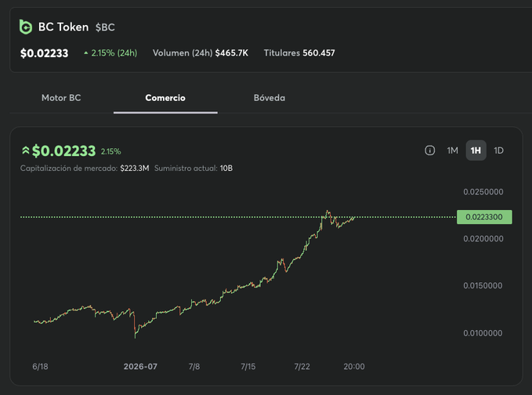
Task: Click Capitalización de mercado $223.3M value
Action: click(134, 168)
